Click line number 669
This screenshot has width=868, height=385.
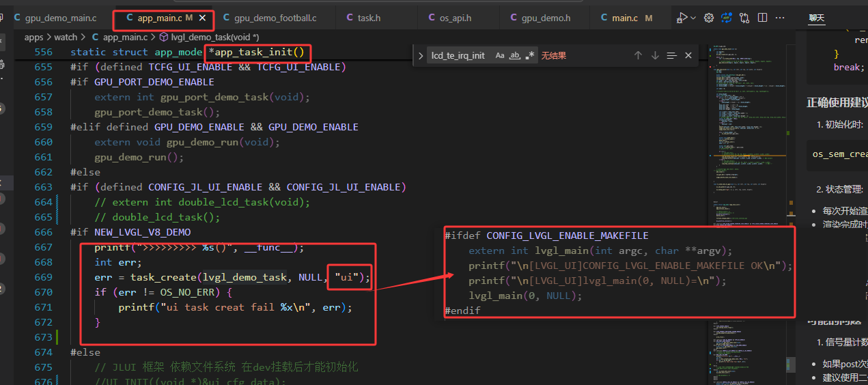click(43, 277)
